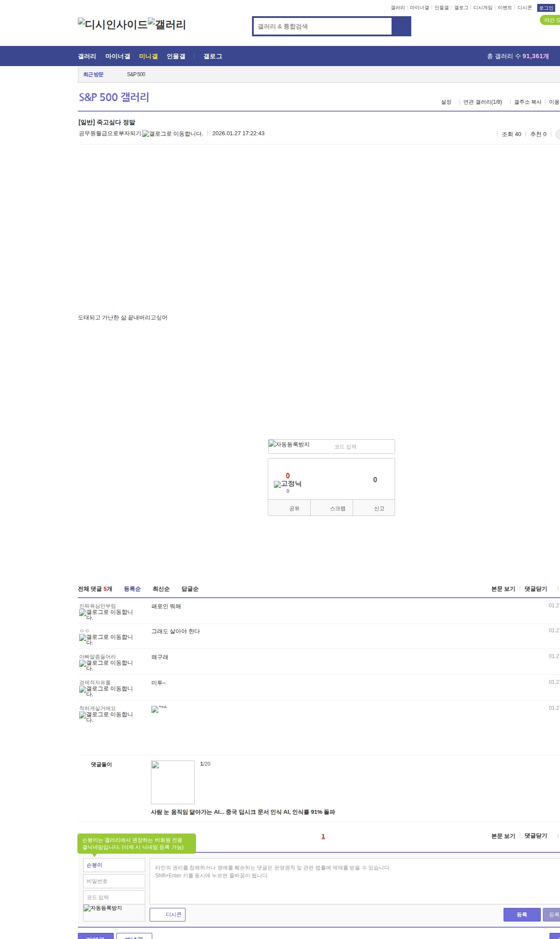Click the S&P 500 갤러리 title

[114, 97]
